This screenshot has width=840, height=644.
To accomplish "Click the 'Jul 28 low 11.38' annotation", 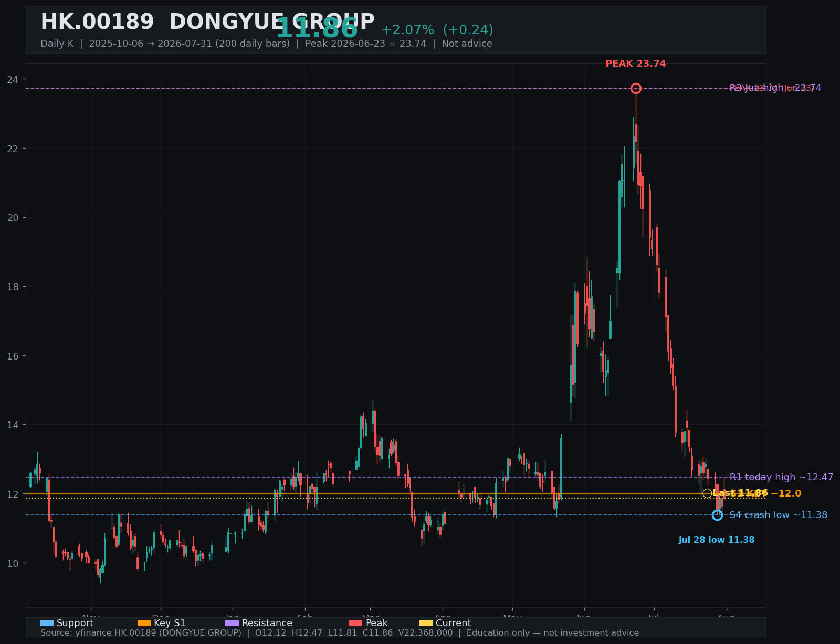I will tap(717, 540).
